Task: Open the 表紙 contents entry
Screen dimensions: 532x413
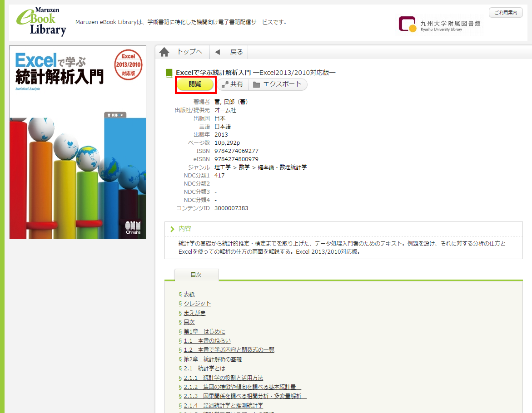Action: (x=189, y=295)
